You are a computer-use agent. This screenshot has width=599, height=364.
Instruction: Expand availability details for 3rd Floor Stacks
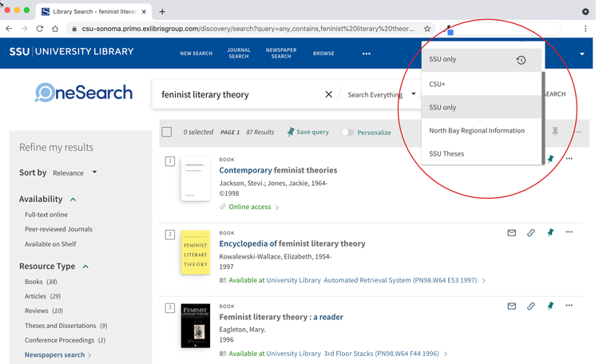[x=446, y=354]
